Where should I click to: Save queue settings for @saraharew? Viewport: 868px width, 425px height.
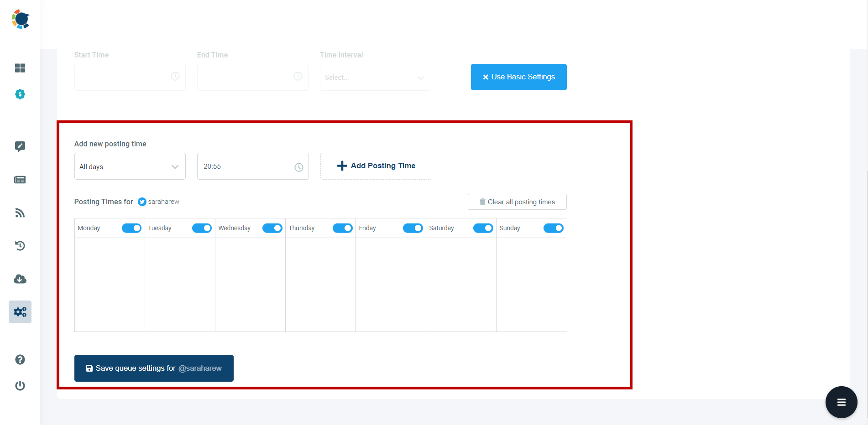154,368
